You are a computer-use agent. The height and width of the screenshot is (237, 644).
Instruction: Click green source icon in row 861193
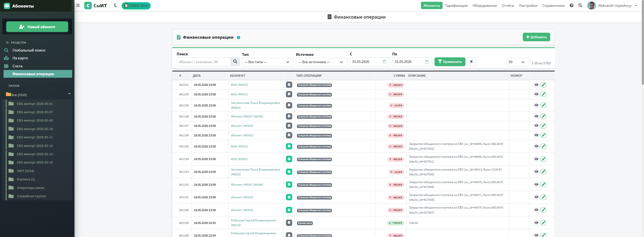(x=289, y=172)
